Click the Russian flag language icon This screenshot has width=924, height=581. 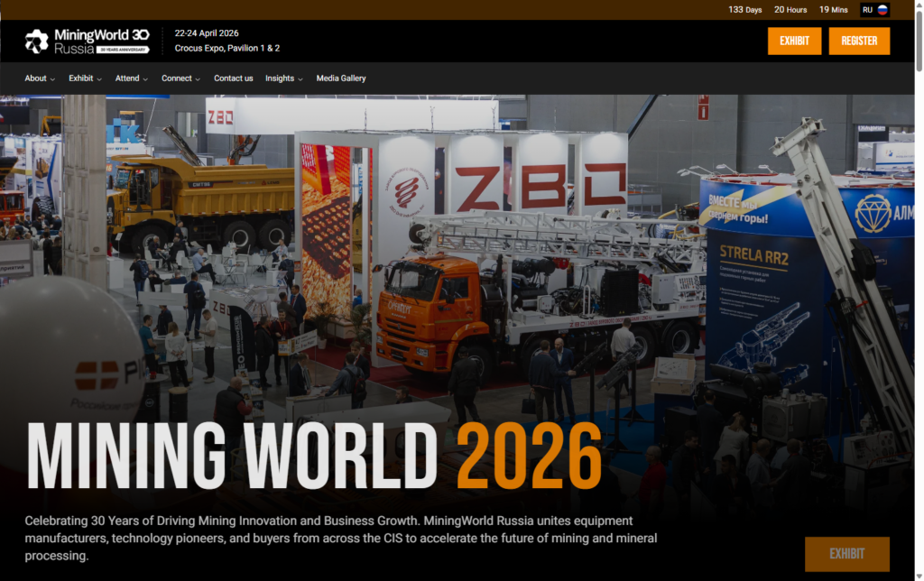(882, 10)
